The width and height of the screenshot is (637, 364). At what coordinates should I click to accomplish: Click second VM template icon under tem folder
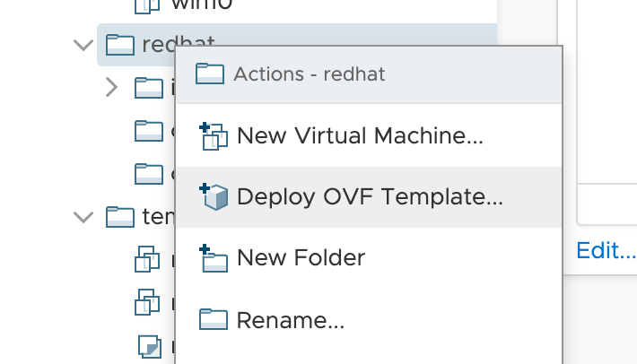[148, 302]
